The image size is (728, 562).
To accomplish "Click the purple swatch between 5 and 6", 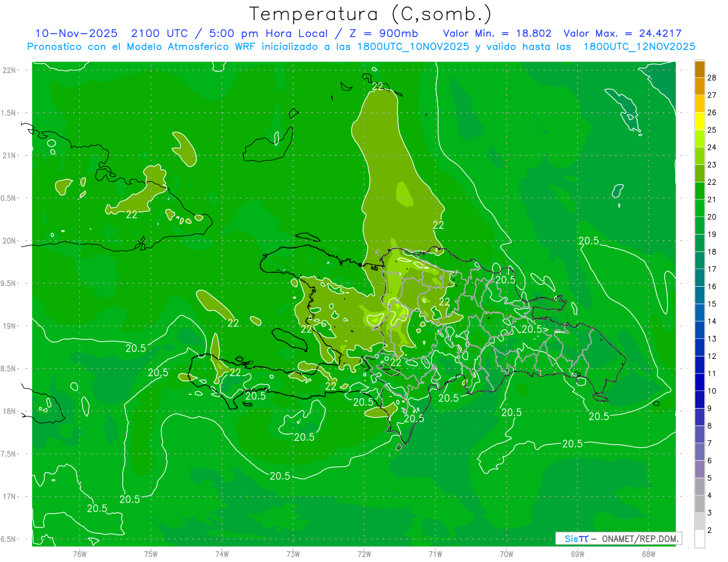I will pyautogui.click(x=699, y=469).
